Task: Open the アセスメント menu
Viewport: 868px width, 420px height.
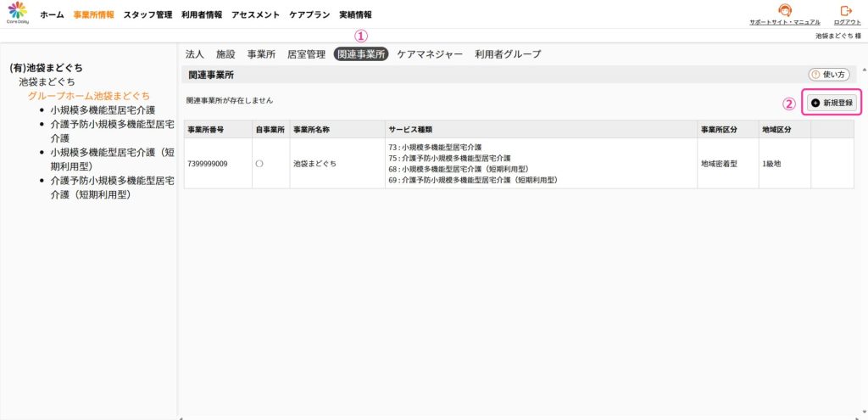Action: [255, 14]
